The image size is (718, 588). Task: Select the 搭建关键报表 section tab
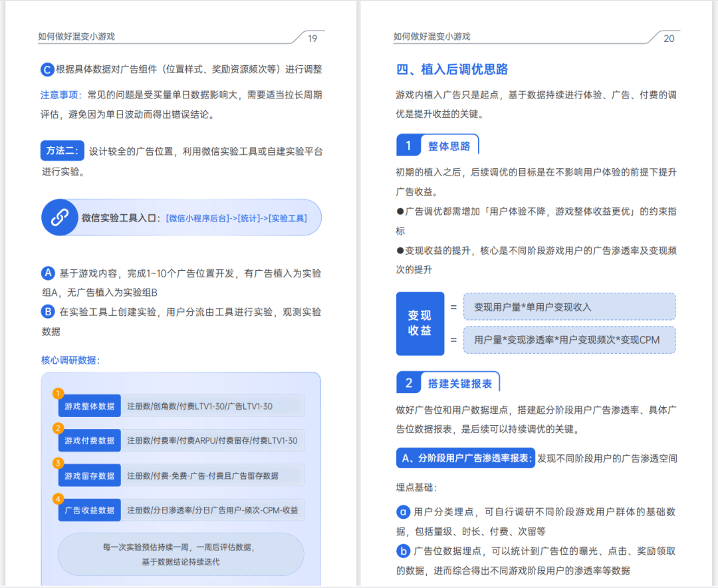[459, 383]
